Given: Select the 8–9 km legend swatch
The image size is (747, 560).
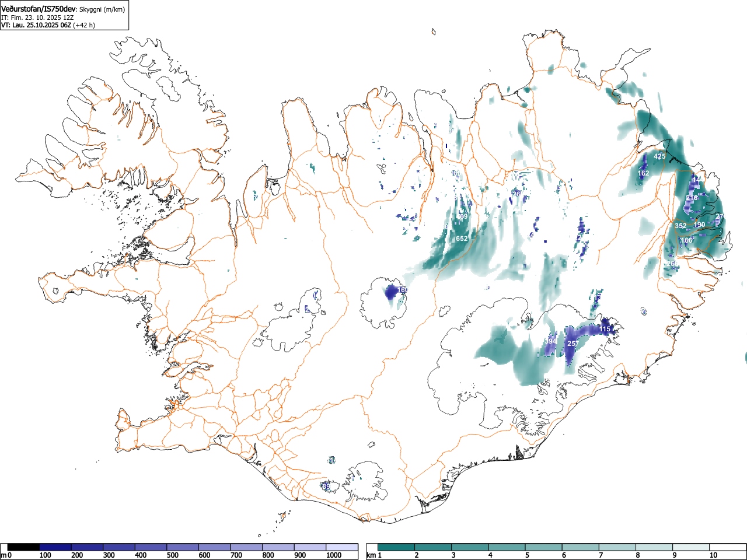Looking at the screenshot, I should [x=654, y=547].
